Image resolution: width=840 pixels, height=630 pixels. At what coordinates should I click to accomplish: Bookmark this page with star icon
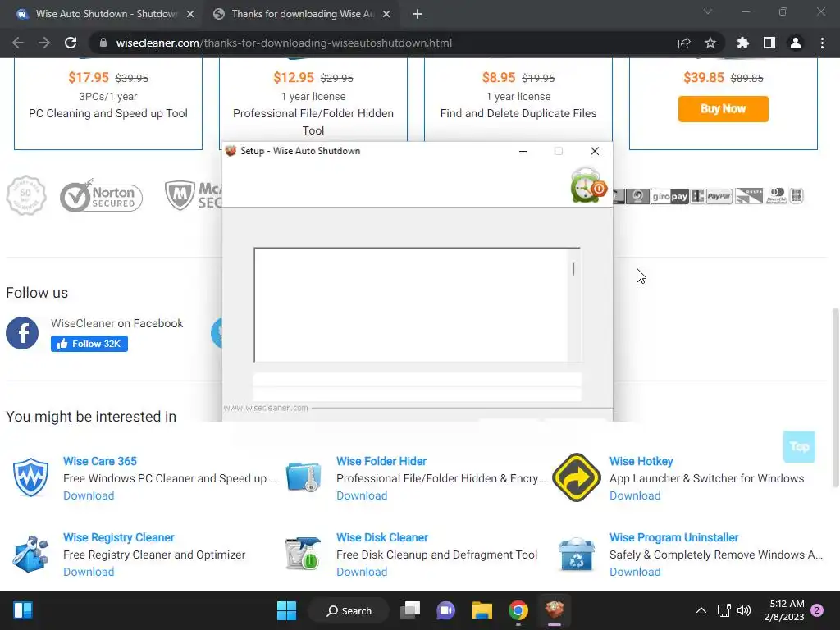click(710, 43)
